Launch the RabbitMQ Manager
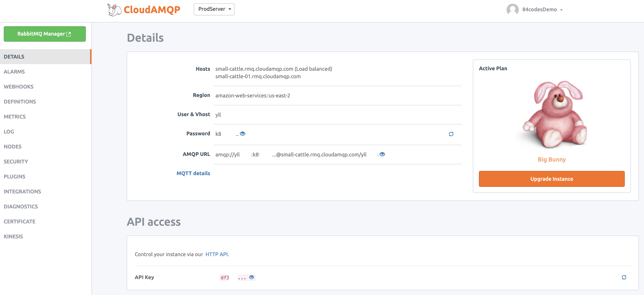This screenshot has width=644, height=295. 45,34
